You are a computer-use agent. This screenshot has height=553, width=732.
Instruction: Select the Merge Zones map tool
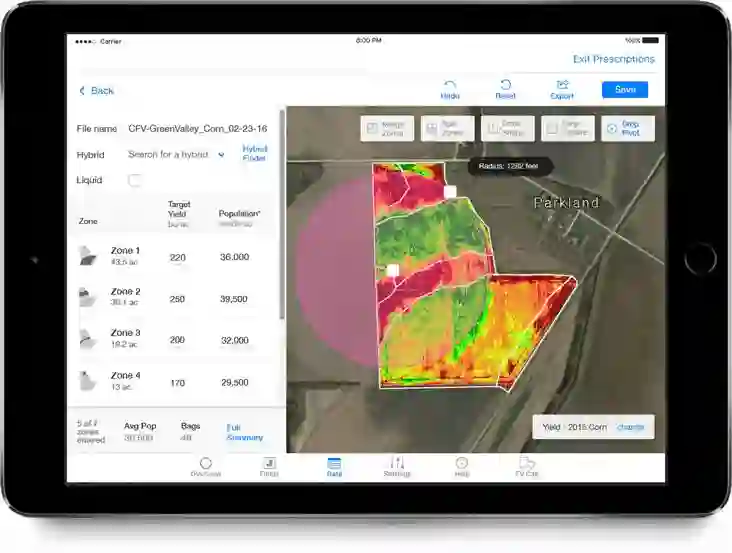tap(387, 128)
